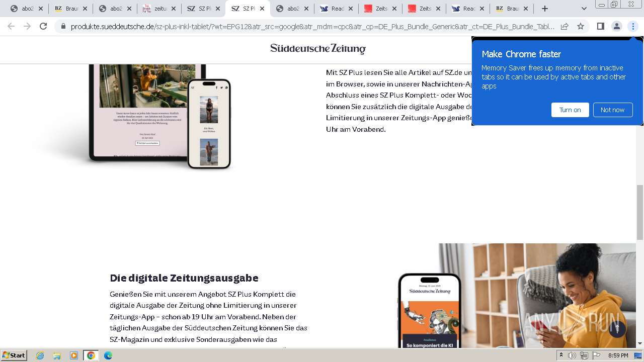644x362 pixels.
Task: Expand the tab search dropdown arrow
Action: coord(584,9)
